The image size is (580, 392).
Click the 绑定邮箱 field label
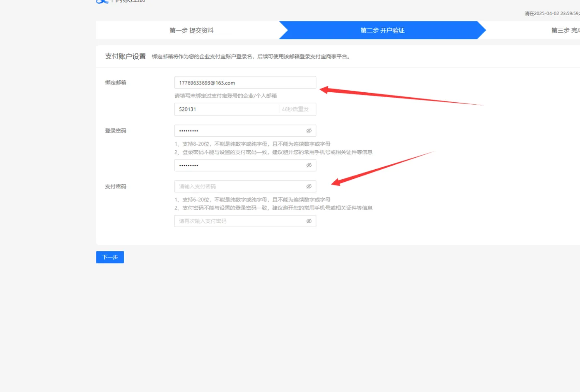click(116, 83)
